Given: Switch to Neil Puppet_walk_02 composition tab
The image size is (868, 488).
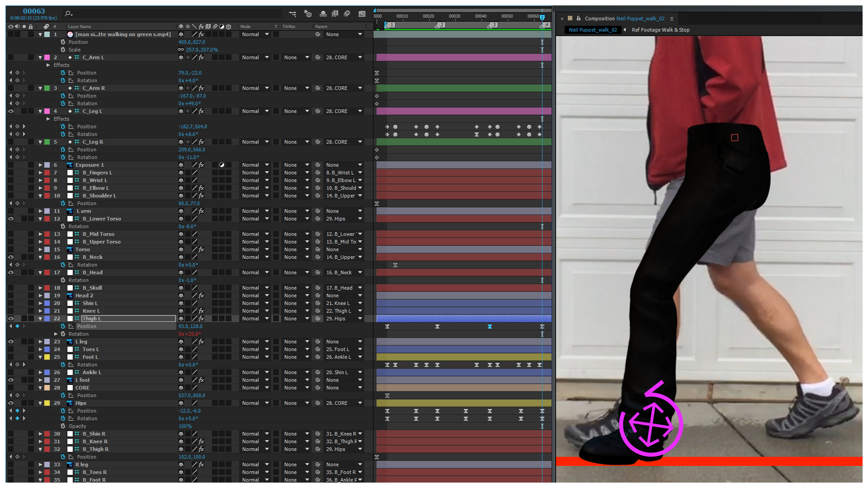Looking at the screenshot, I should point(593,30).
